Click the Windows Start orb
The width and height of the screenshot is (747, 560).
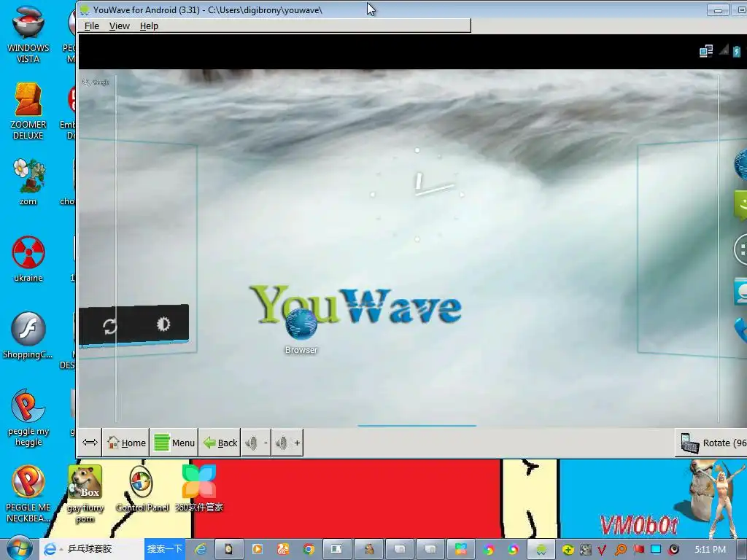19,549
